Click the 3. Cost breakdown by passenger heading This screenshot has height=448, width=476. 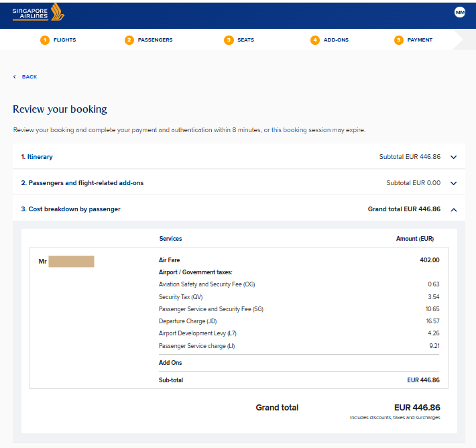tap(71, 209)
